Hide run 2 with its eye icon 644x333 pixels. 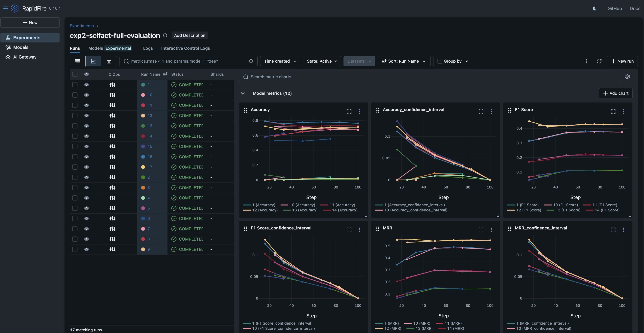[x=87, y=177]
